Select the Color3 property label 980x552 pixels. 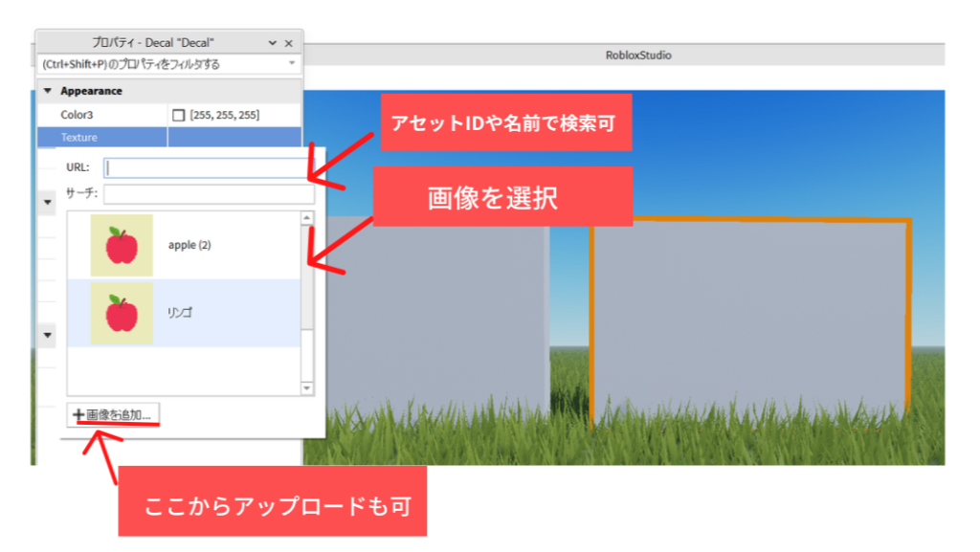point(76,112)
